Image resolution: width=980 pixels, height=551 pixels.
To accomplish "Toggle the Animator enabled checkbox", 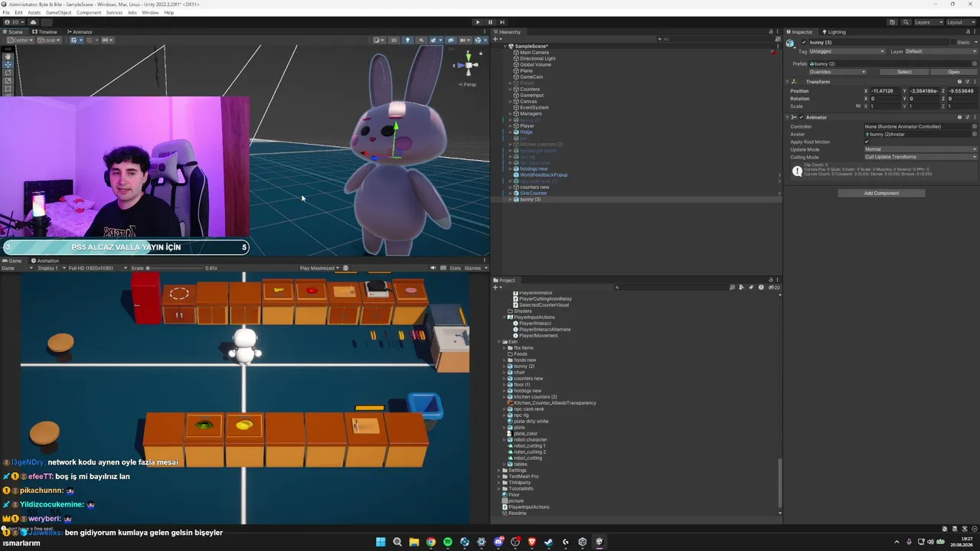I will pyautogui.click(x=802, y=117).
